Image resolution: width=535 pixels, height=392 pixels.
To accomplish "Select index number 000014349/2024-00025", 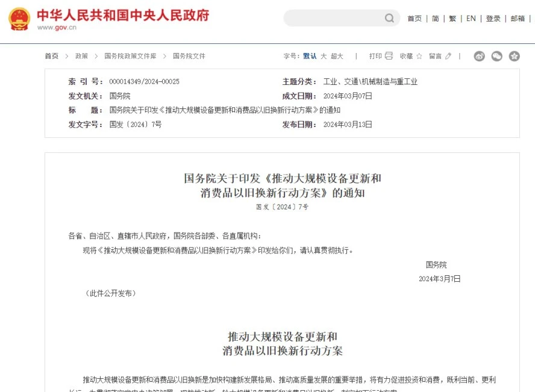I will tap(145, 81).
